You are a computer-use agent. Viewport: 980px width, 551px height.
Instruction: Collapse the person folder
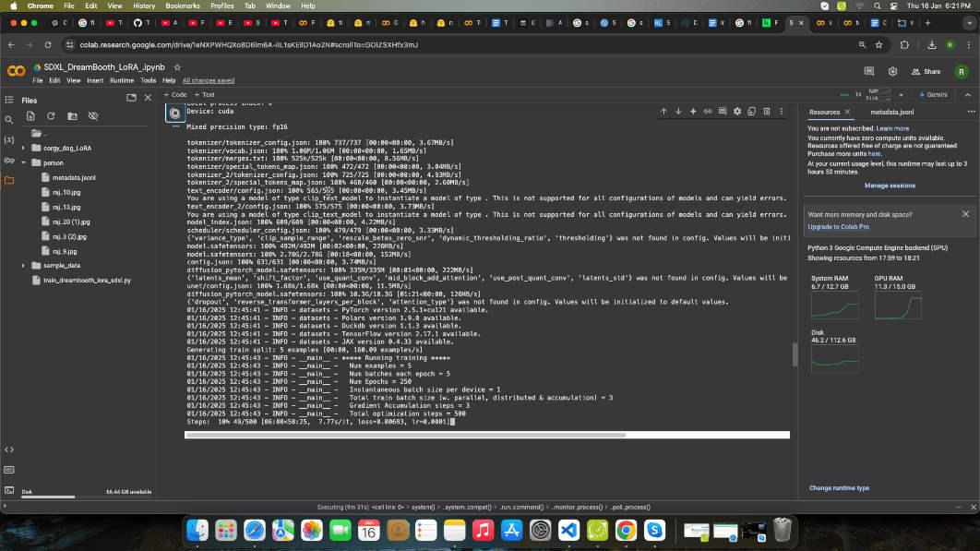coord(24,162)
